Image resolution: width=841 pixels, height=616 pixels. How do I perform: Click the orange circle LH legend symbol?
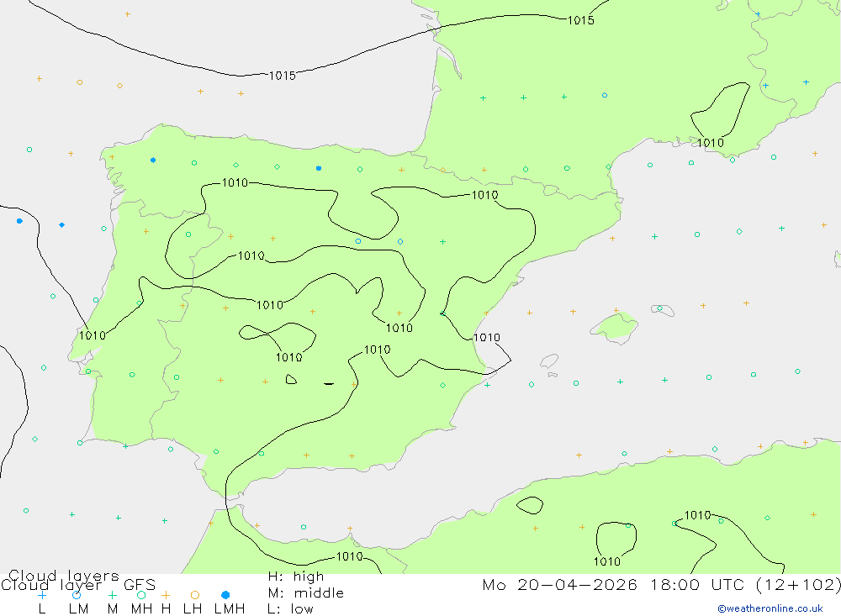[195, 595]
